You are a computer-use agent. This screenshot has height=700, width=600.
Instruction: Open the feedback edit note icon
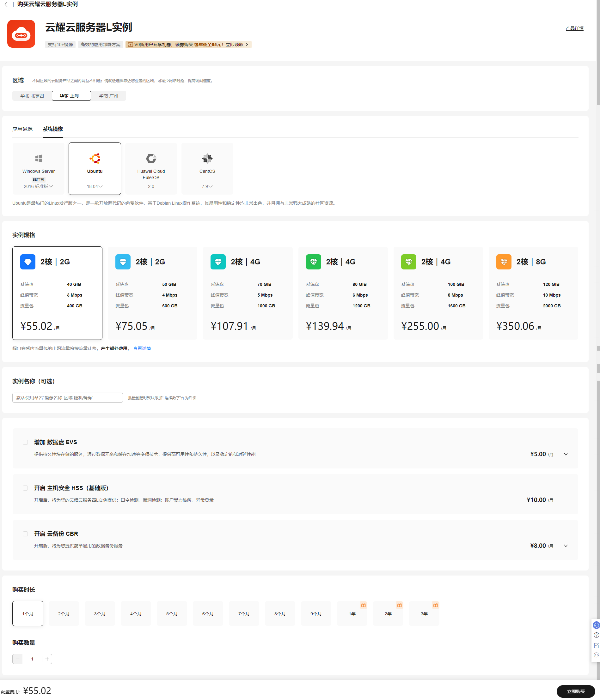pyautogui.click(x=596, y=646)
